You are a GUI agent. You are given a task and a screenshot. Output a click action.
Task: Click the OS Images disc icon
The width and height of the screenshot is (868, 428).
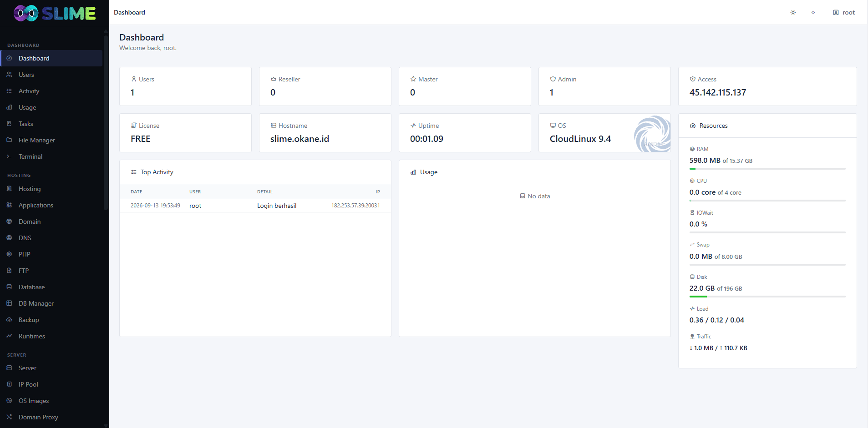9,401
